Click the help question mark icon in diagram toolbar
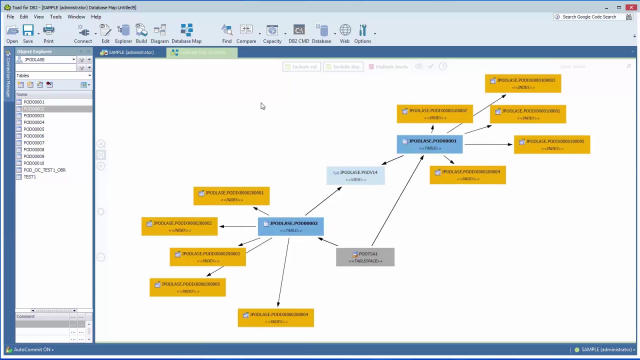The height and width of the screenshot is (360, 640). [443, 66]
